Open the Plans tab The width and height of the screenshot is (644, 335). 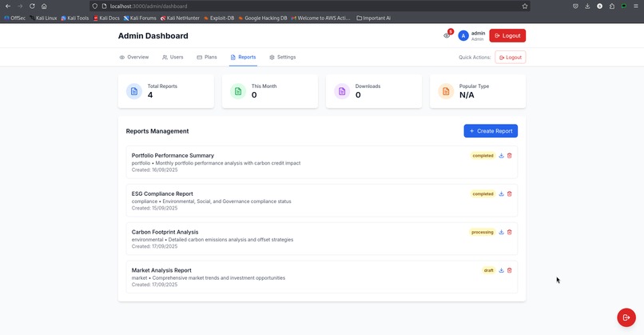207,57
